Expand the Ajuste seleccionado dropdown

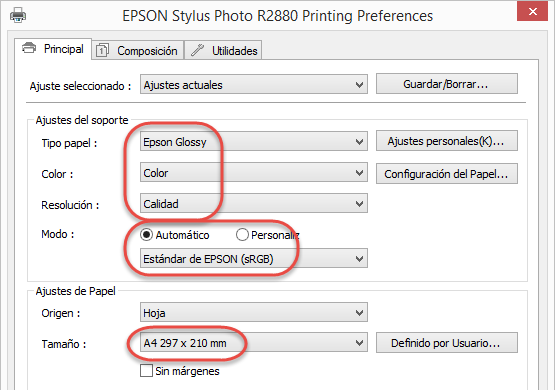[254, 84]
